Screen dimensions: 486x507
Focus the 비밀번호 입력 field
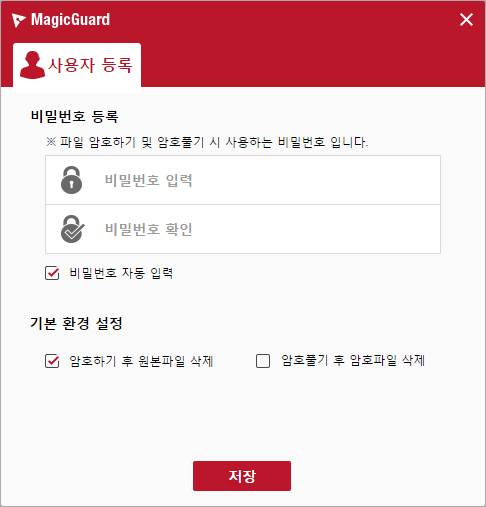243,180
